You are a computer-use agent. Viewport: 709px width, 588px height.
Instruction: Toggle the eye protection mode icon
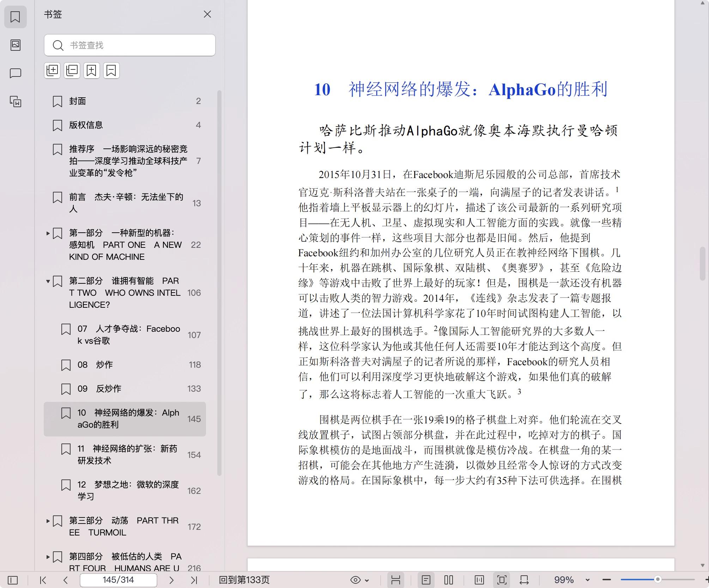pos(356,580)
